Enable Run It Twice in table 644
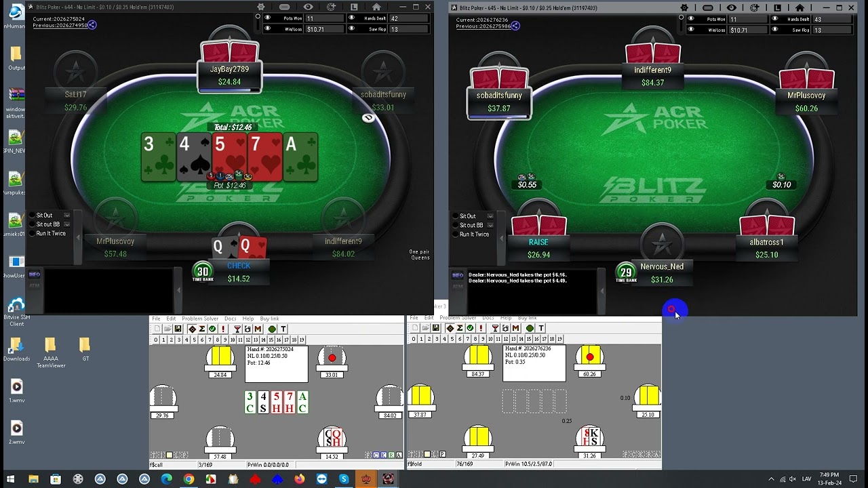The image size is (868, 488). point(33,233)
